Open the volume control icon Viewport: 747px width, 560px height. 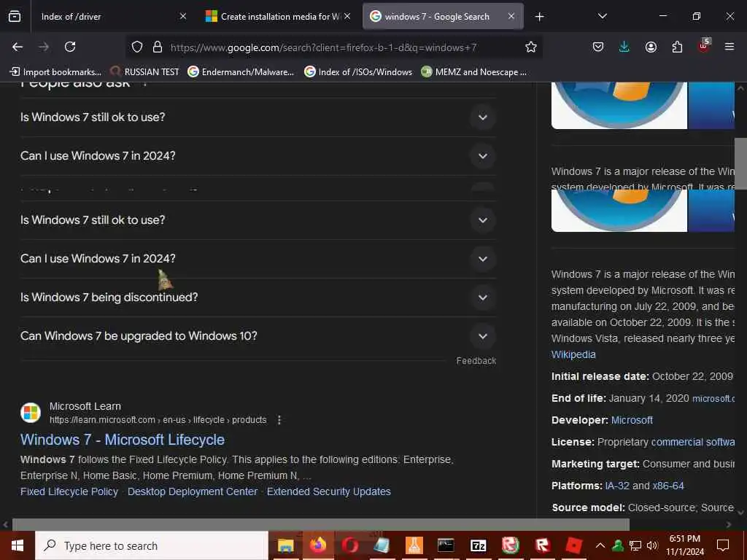coord(652,545)
